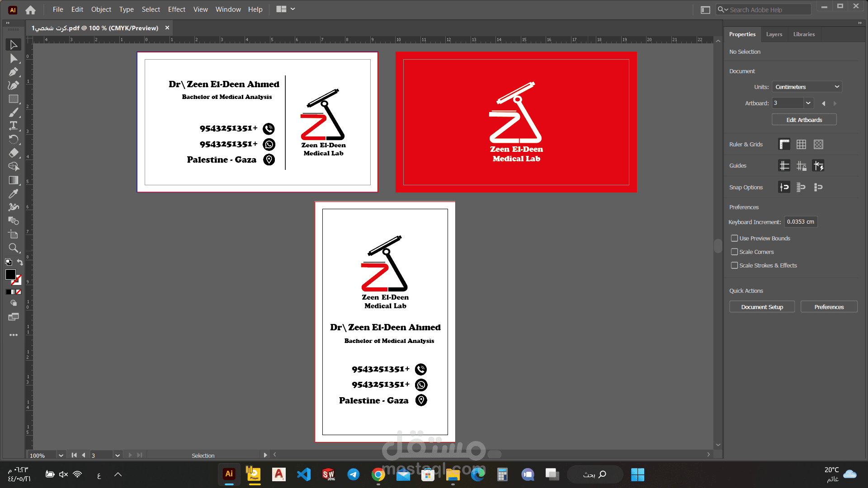Reset to default fill and stroke
This screenshot has height=488, width=868.
click(8, 262)
